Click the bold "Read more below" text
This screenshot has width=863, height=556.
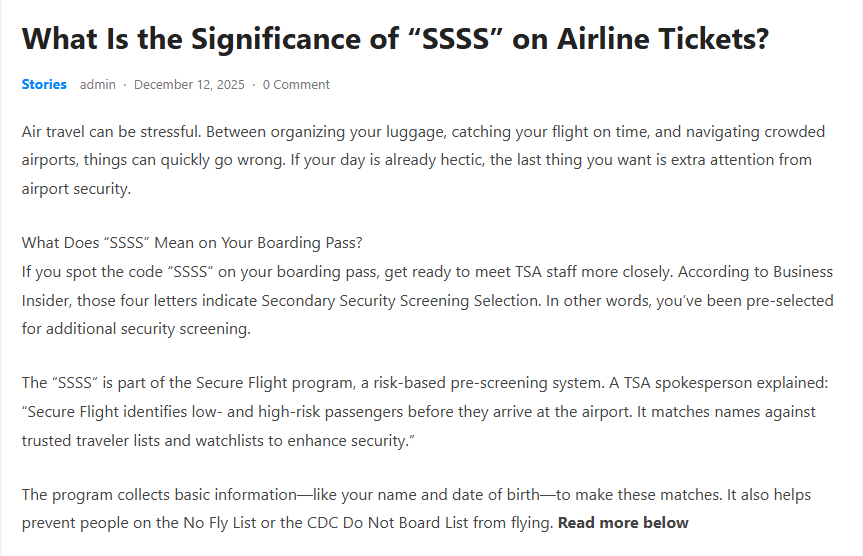623,522
